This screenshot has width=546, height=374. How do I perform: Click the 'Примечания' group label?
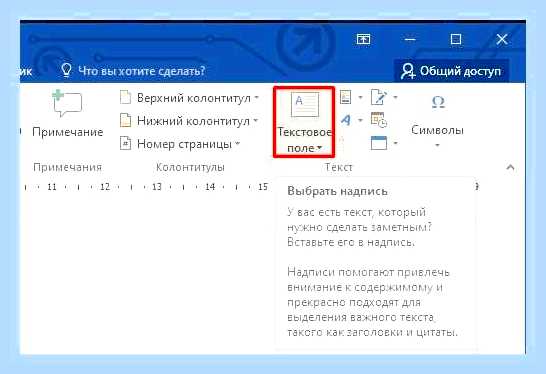point(68,167)
